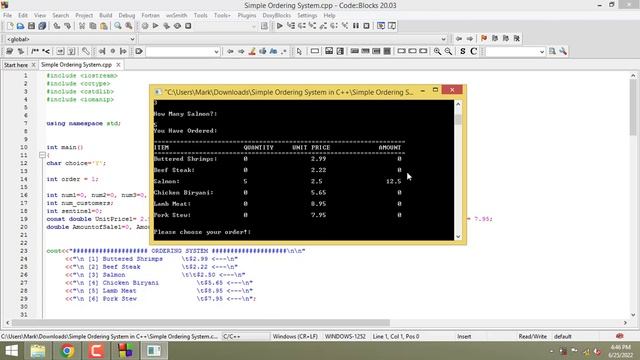Open the Debug menu
The height and width of the screenshot is (360, 640).
coord(127,16)
